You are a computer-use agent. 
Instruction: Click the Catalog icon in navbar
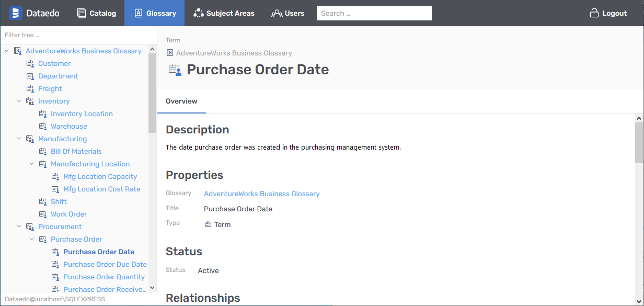[82, 13]
